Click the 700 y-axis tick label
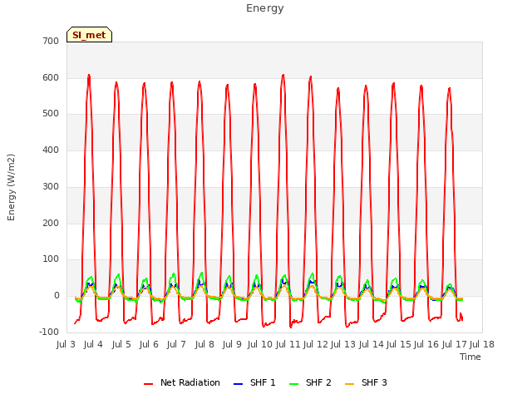Image resolution: width=532 pixels, height=399 pixels. point(51,41)
